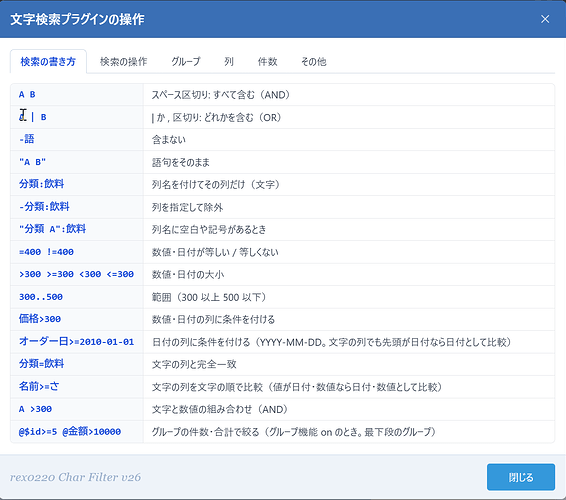Click description '数値・日付が等しい / 等しくない'
This screenshot has height=500, width=566.
215,252
